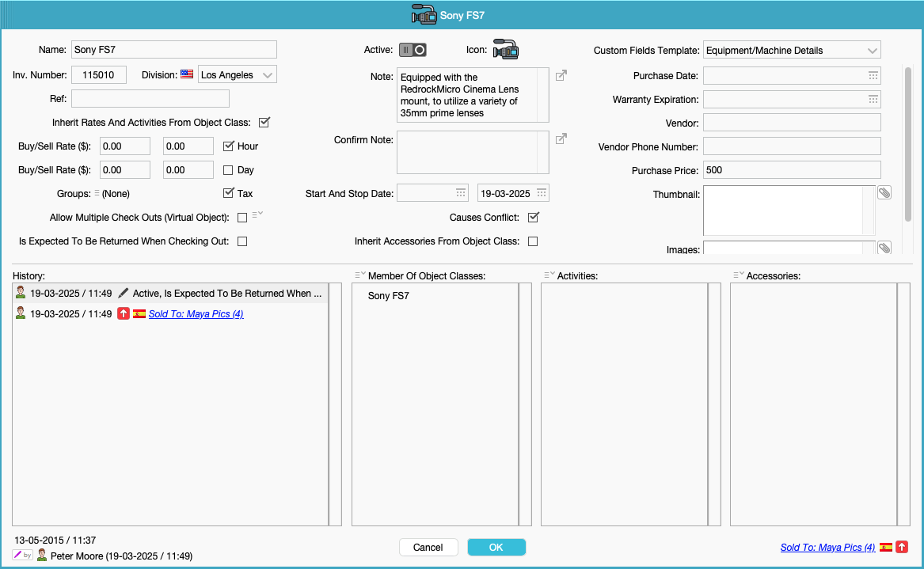Click the Vendor Phone Number field
924x569 pixels.
(792, 146)
